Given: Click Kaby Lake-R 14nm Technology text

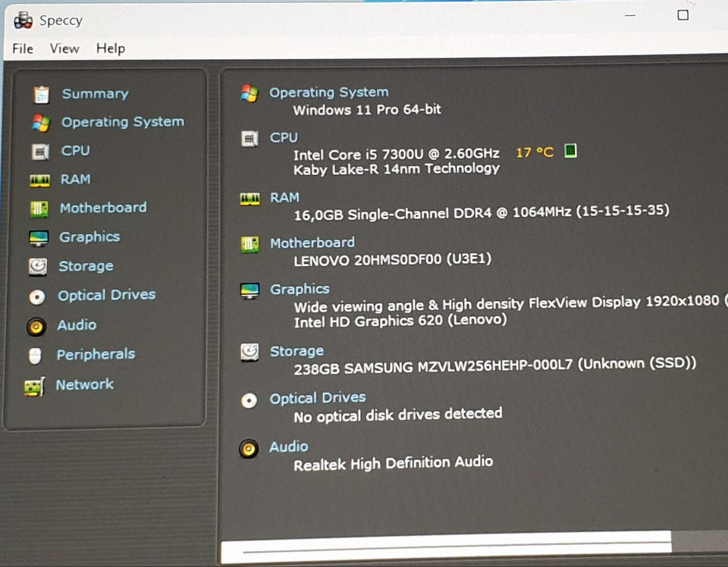Looking at the screenshot, I should pos(397,169).
